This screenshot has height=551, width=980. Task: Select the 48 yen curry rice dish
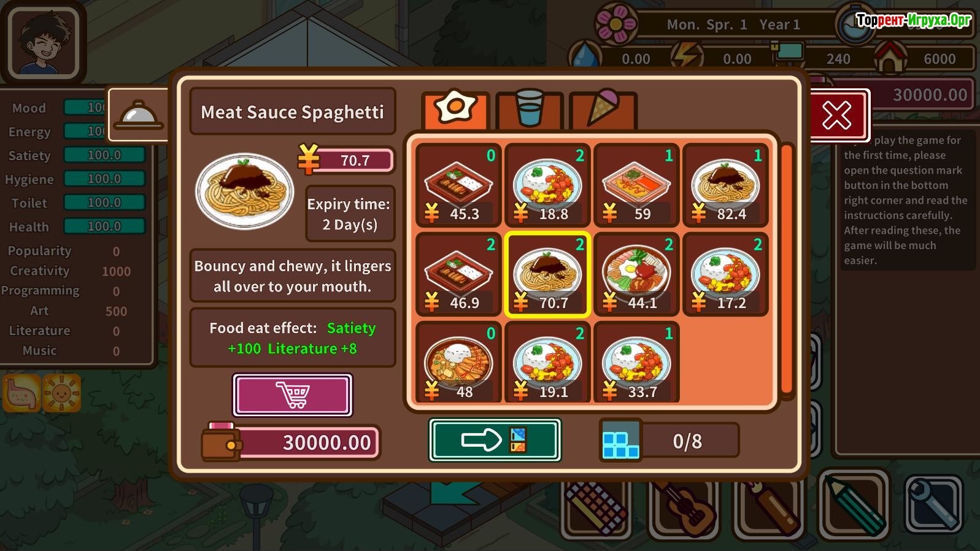pos(458,362)
